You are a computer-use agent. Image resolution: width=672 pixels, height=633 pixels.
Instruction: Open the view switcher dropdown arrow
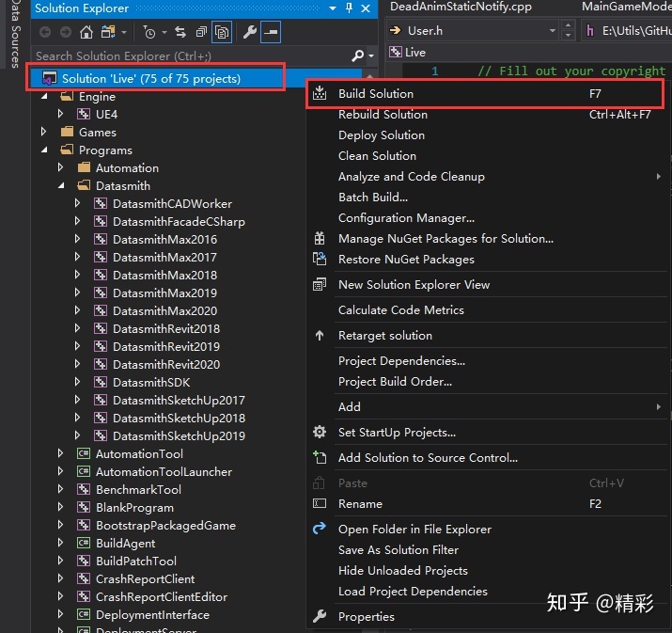tap(124, 32)
